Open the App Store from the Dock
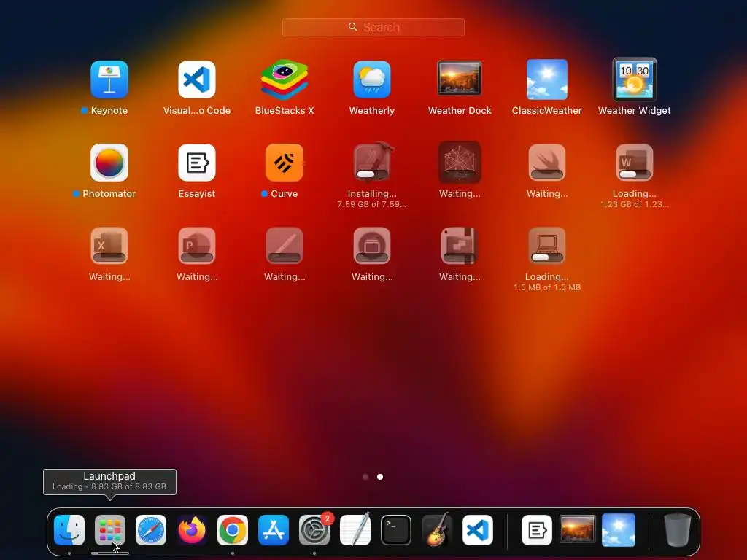 pos(274,530)
